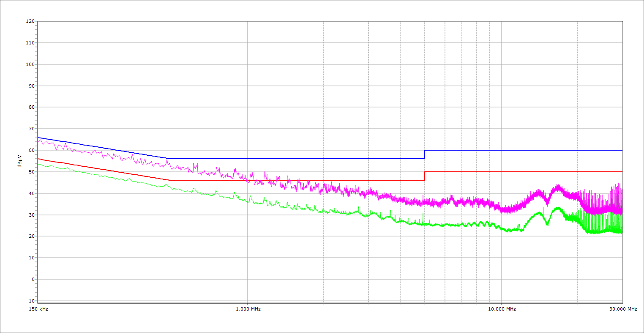
Task: Click the 1.000 MHz x-axis label
Action: 248,309
